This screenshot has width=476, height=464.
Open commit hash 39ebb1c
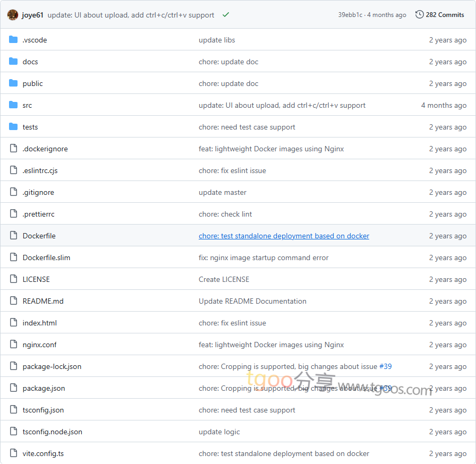350,15
